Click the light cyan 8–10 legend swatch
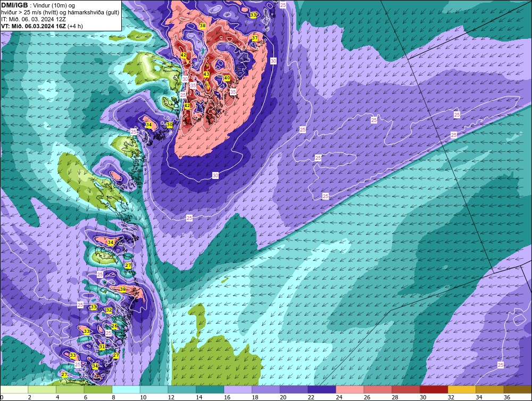Screen dimensions: 532x401 click(x=126, y=389)
